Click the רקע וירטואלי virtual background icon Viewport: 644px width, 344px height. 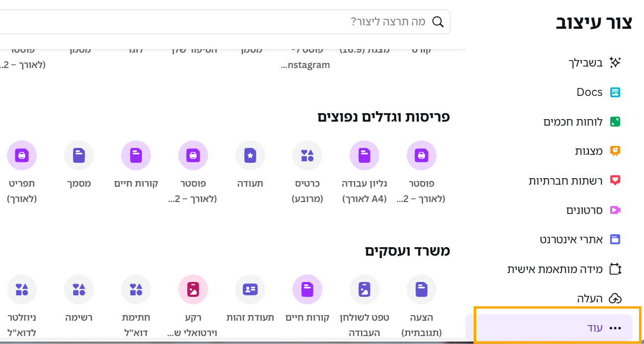click(x=193, y=289)
